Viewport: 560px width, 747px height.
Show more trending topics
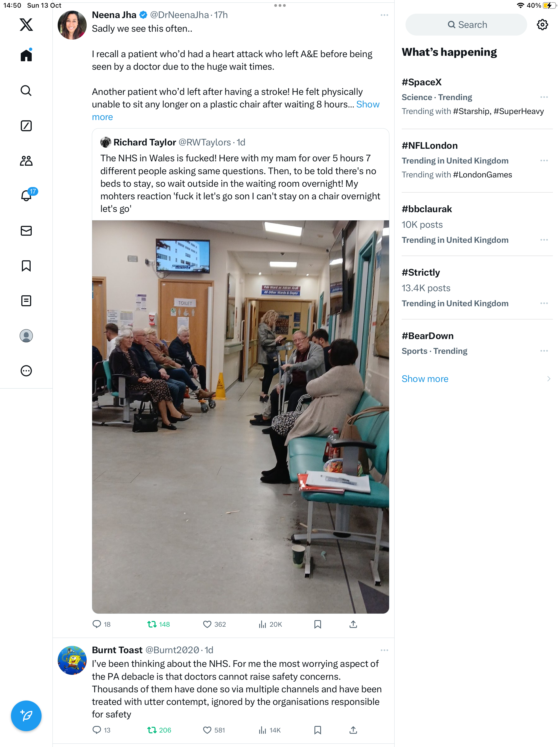[425, 379]
